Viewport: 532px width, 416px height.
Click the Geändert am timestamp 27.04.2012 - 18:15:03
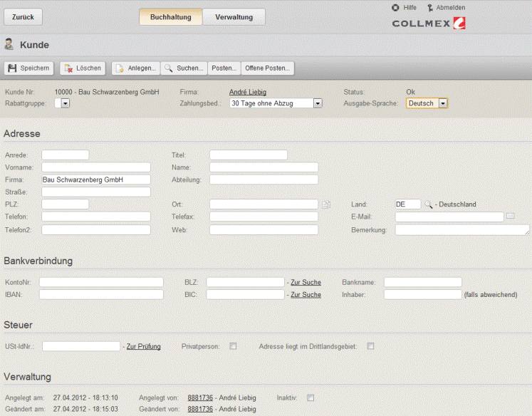[x=85, y=409]
